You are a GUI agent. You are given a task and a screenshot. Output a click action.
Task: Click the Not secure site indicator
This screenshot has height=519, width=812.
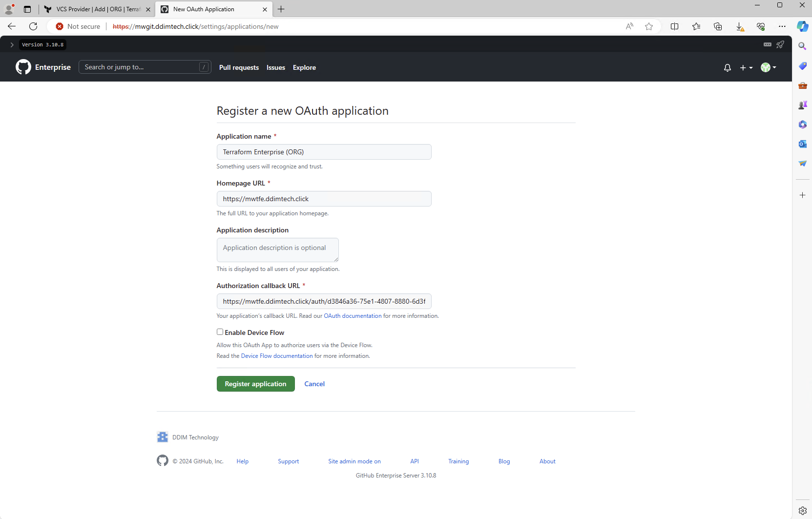[x=78, y=26]
